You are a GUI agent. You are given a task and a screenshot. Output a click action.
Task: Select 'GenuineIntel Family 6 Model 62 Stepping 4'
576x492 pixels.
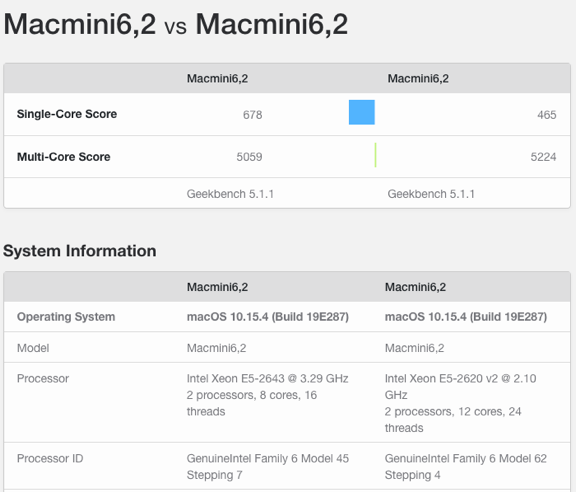pyautogui.click(x=466, y=467)
